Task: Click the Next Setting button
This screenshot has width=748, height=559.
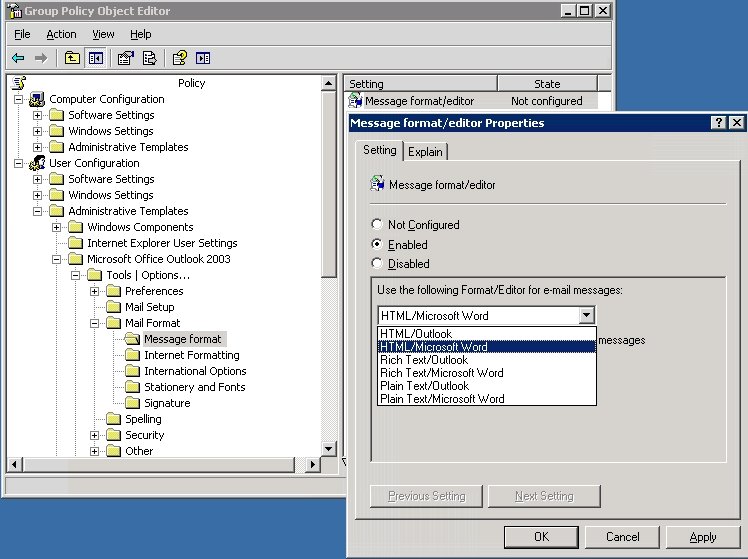Action: tap(544, 496)
